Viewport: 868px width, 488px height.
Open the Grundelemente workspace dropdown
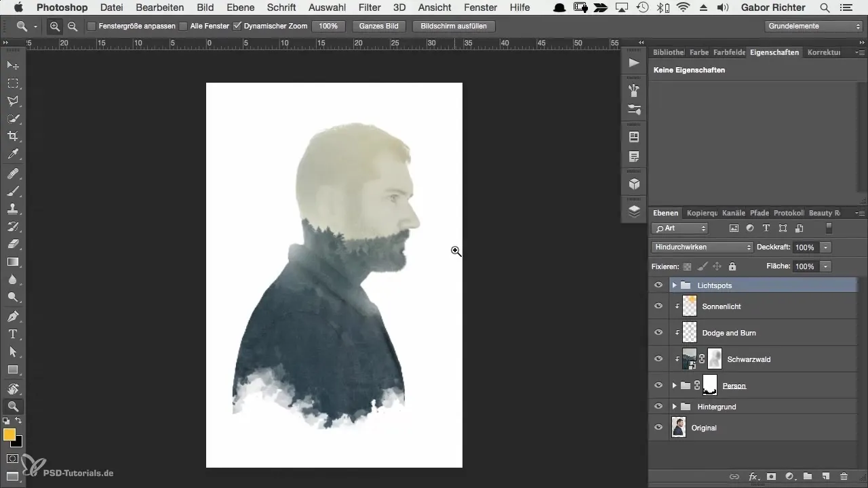pos(814,26)
